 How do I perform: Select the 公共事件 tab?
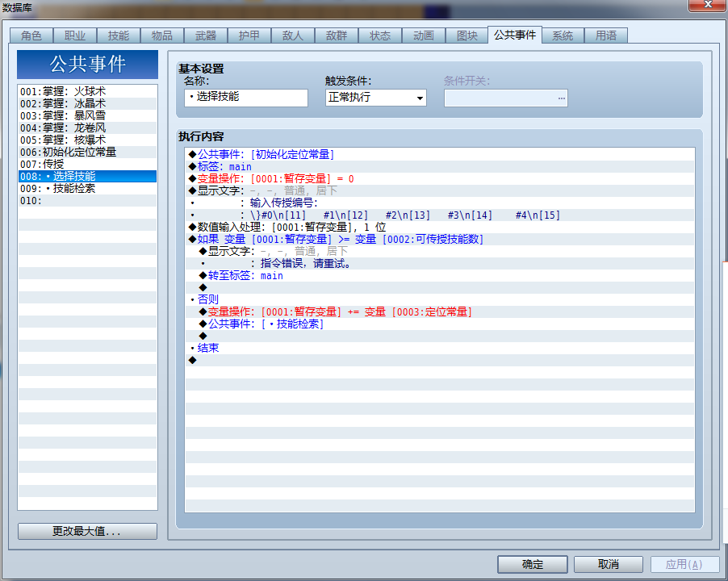[515, 35]
